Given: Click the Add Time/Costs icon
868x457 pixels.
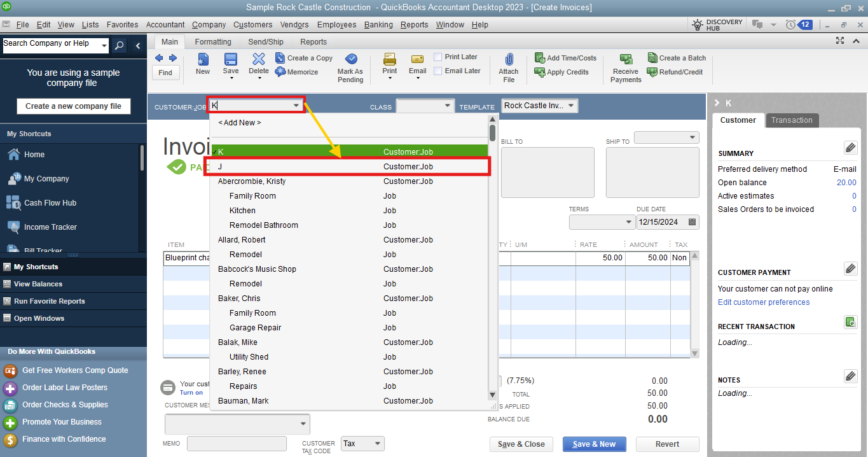Looking at the screenshot, I should (x=540, y=58).
